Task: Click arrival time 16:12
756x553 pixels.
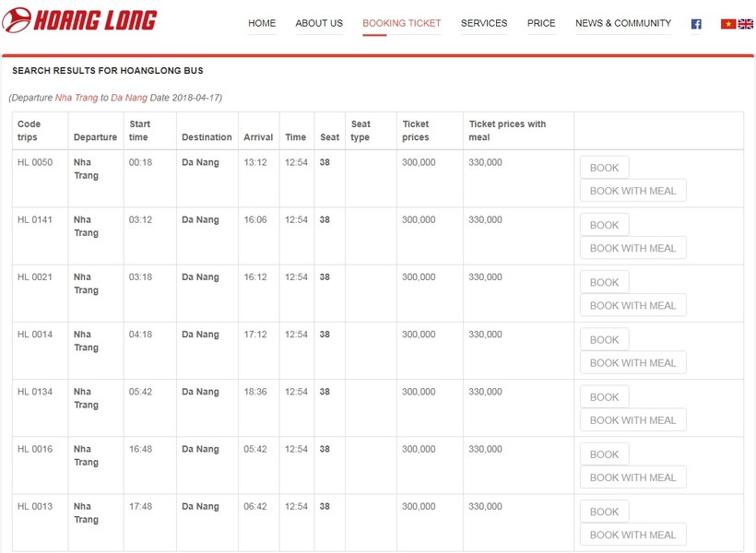Action: (x=255, y=276)
